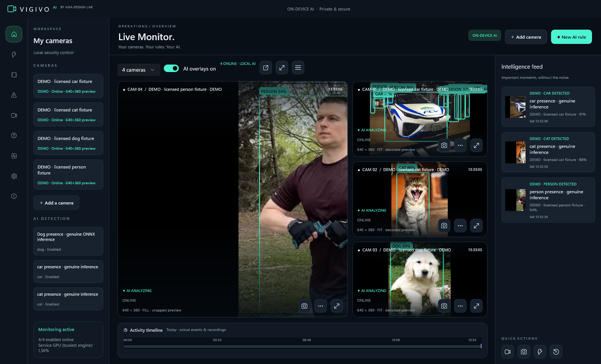Expand the camera grid to fullscreen

point(282,68)
